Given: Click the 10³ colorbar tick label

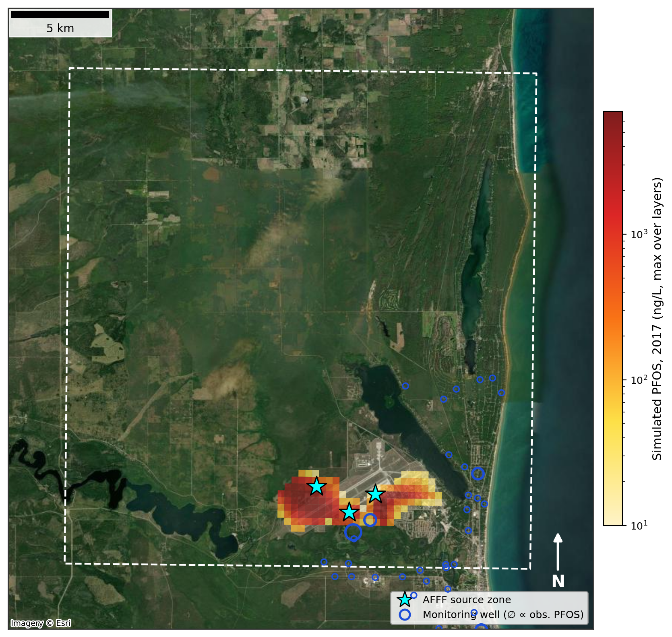Looking at the screenshot, I should [x=639, y=234].
